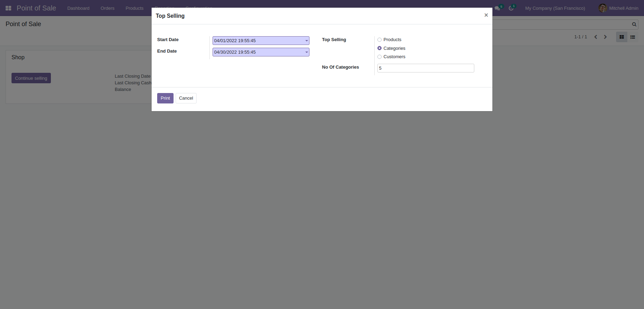Go to next page arrow

click(x=605, y=37)
